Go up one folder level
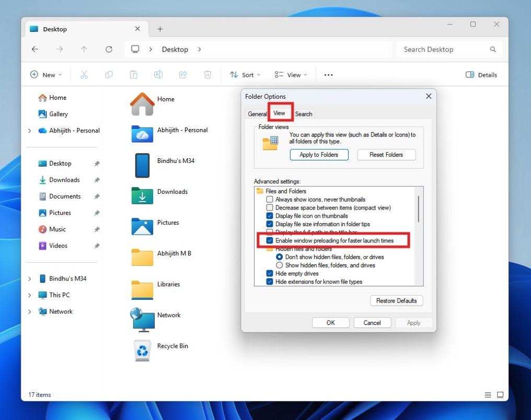 [84, 50]
